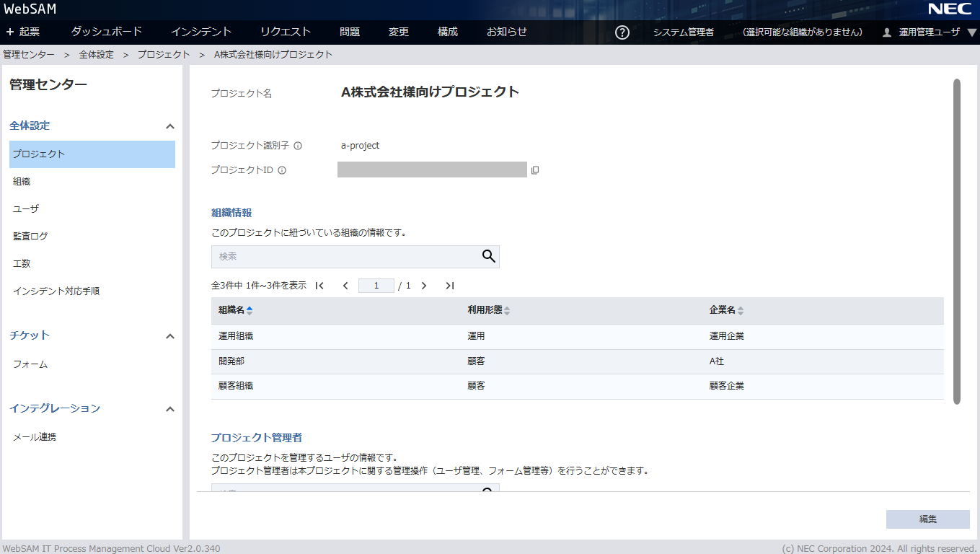This screenshot has height=554, width=980.
Task: Go to the first page of results
Action: [320, 286]
